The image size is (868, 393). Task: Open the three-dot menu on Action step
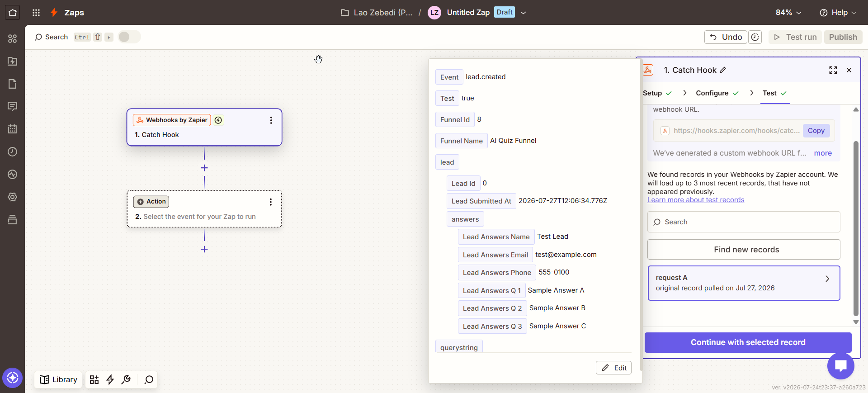(271, 202)
